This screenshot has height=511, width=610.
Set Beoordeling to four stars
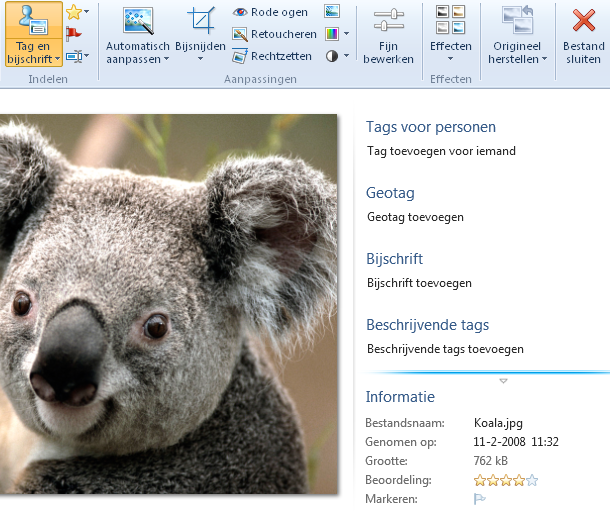click(x=519, y=481)
